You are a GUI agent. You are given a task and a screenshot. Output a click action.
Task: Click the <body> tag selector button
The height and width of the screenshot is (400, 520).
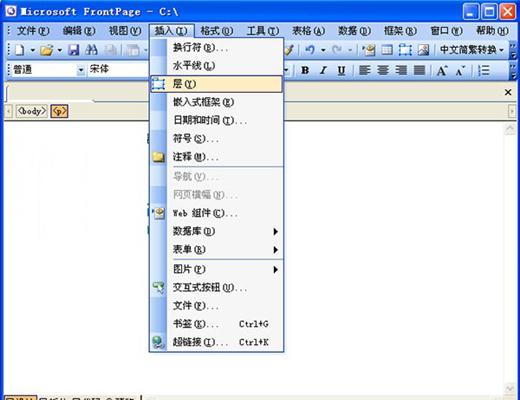tap(32, 111)
